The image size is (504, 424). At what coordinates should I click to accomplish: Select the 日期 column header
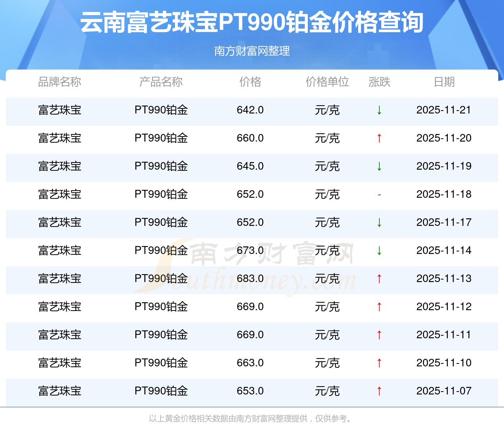click(x=444, y=82)
